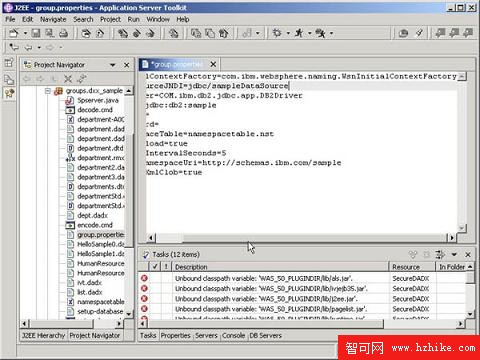Viewport: 480px width, 360px height.
Task: Select the j2ee.jar unbound classpath error row
Action: (302, 299)
